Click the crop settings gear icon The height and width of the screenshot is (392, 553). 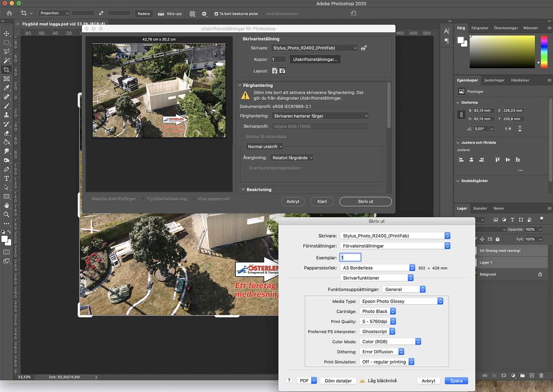click(x=204, y=14)
